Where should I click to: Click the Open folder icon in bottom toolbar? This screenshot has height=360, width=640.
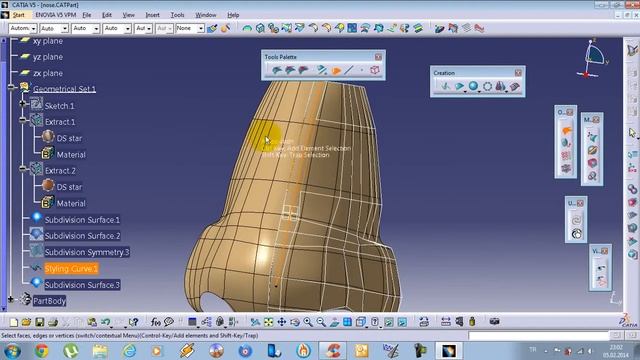click(x=26, y=322)
